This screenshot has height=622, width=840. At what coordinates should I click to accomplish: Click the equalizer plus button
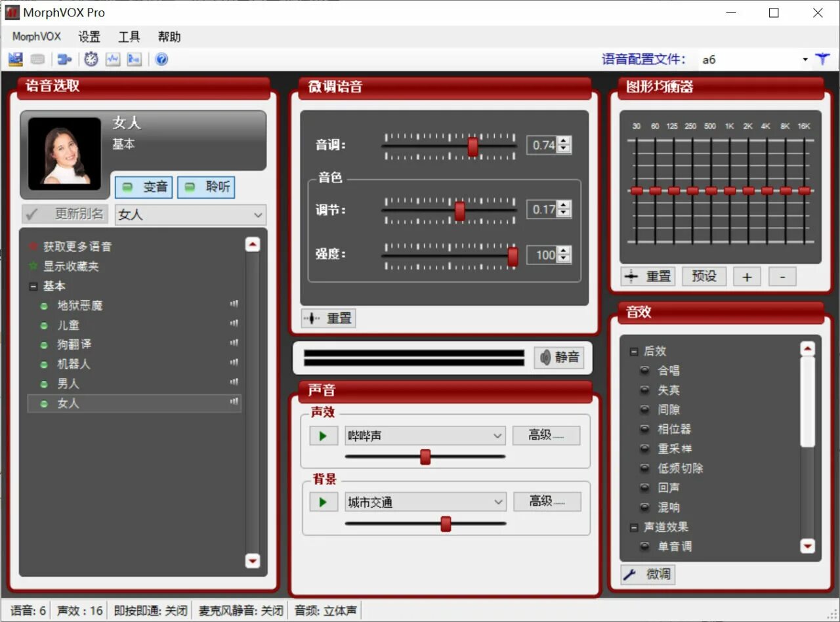coord(747,277)
